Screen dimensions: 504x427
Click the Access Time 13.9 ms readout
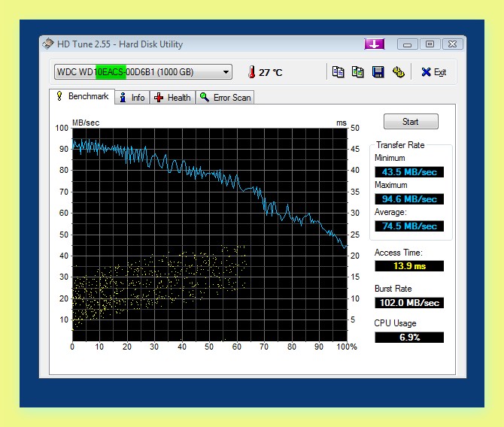pyautogui.click(x=409, y=266)
